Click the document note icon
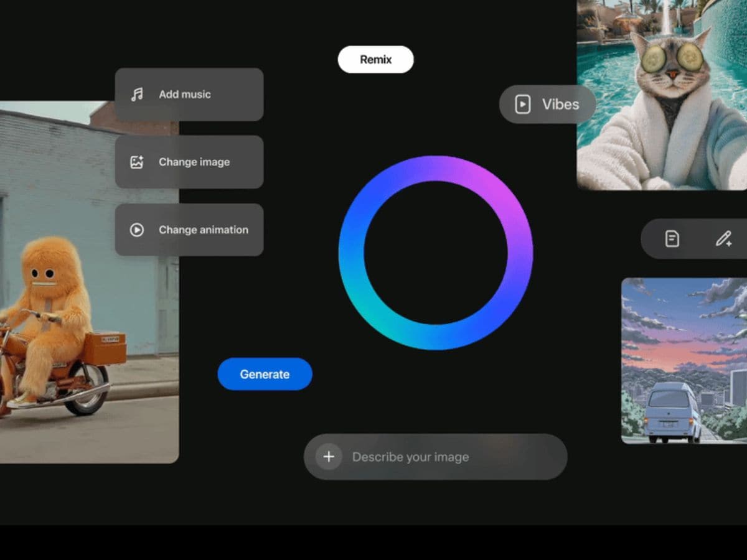This screenshot has height=560, width=747. [x=672, y=238]
